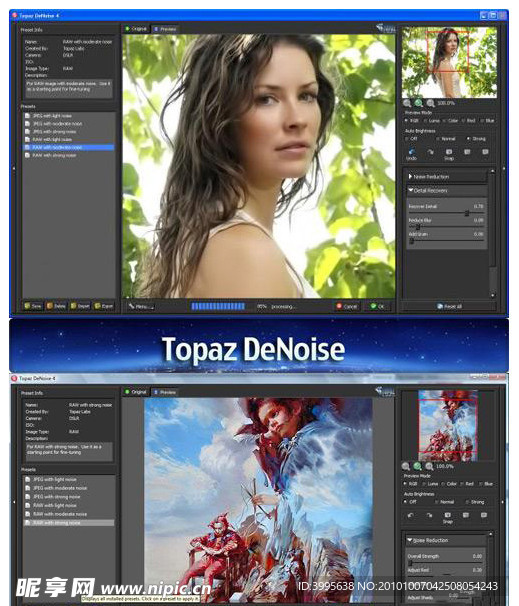
Task: Click the painting navigator thumbnail
Action: (448, 426)
